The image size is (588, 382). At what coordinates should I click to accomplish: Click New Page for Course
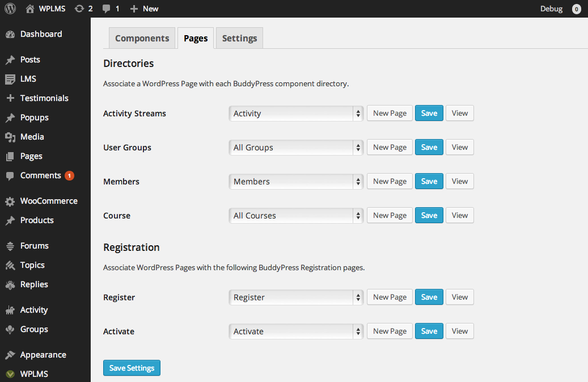click(x=390, y=215)
